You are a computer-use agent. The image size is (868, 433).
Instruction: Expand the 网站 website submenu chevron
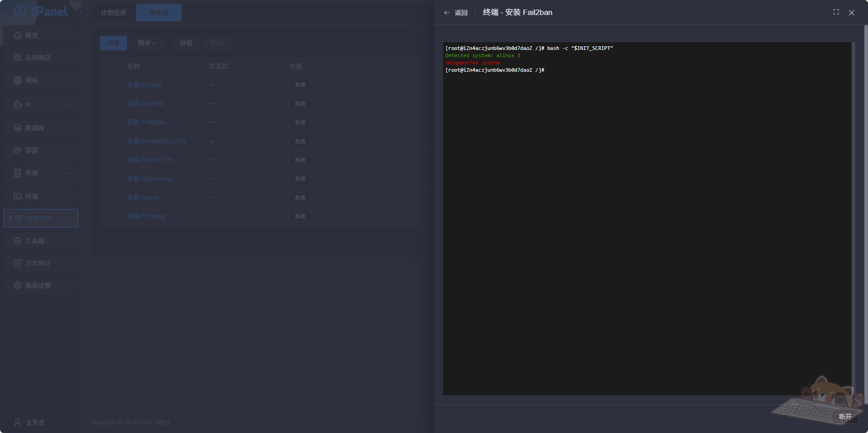pos(67,80)
